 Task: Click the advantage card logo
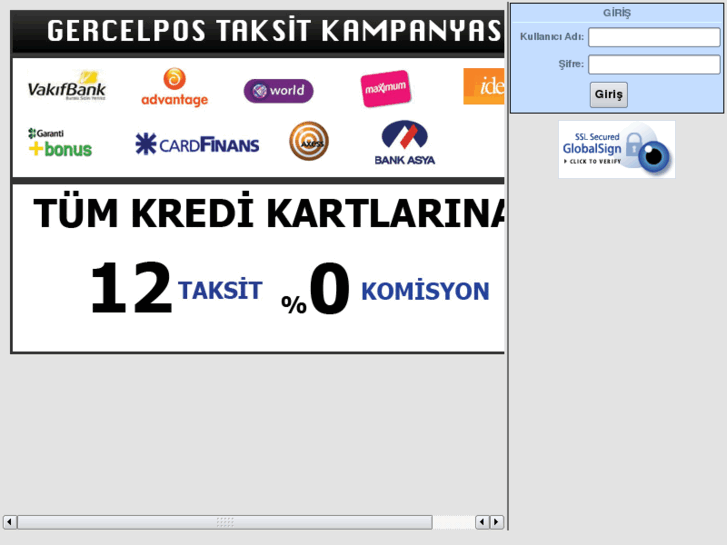pyautogui.click(x=174, y=87)
